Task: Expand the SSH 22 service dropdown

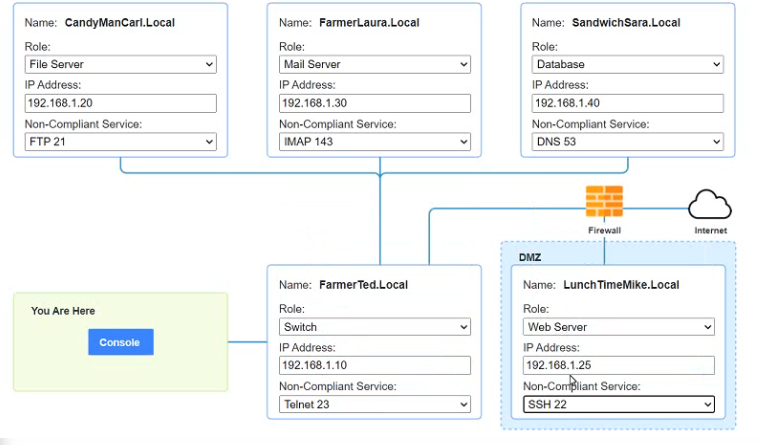Action: click(619, 404)
